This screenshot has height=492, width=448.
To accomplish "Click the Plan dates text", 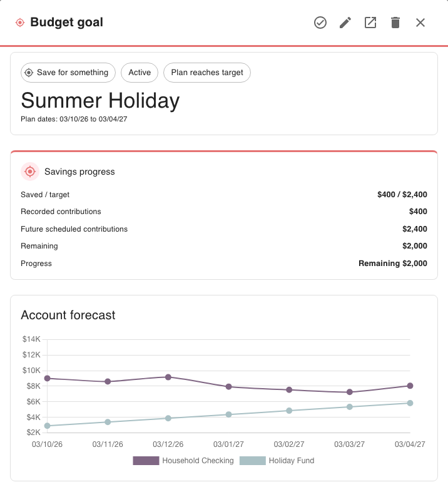I will 74,119.
